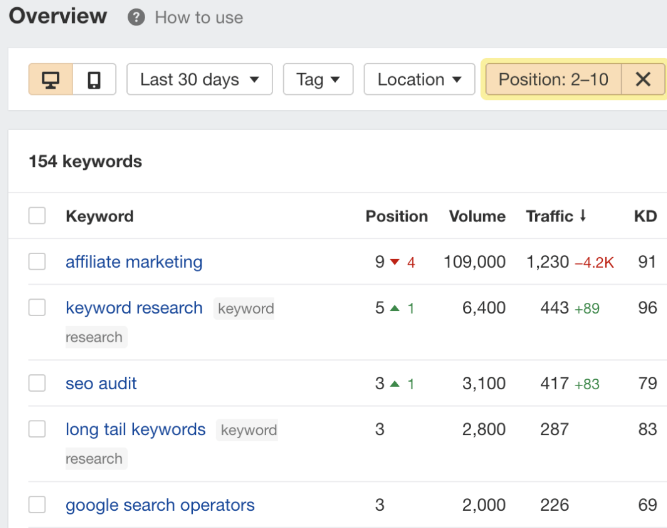667x528 pixels.
Task: Switch to desktop device view
Action: click(50, 79)
